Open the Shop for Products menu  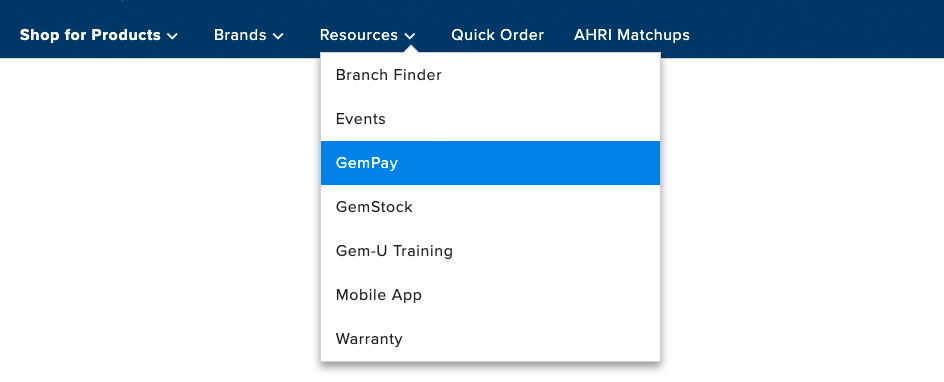tap(99, 35)
